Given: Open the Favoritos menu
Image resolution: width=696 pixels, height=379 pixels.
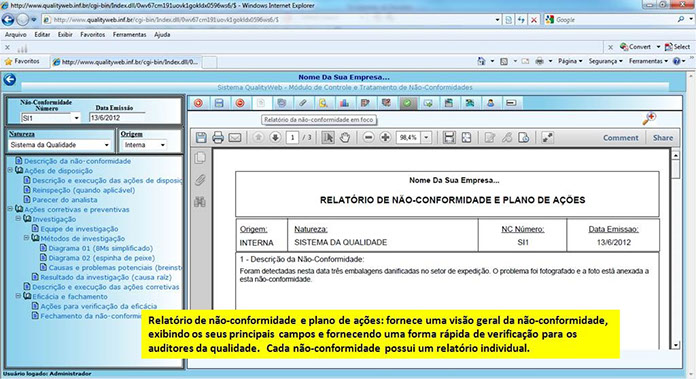Looking at the screenshot, I should [x=92, y=35].
